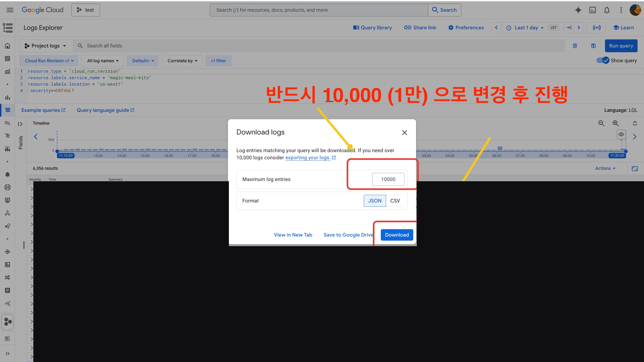Open the Query library

point(372,28)
